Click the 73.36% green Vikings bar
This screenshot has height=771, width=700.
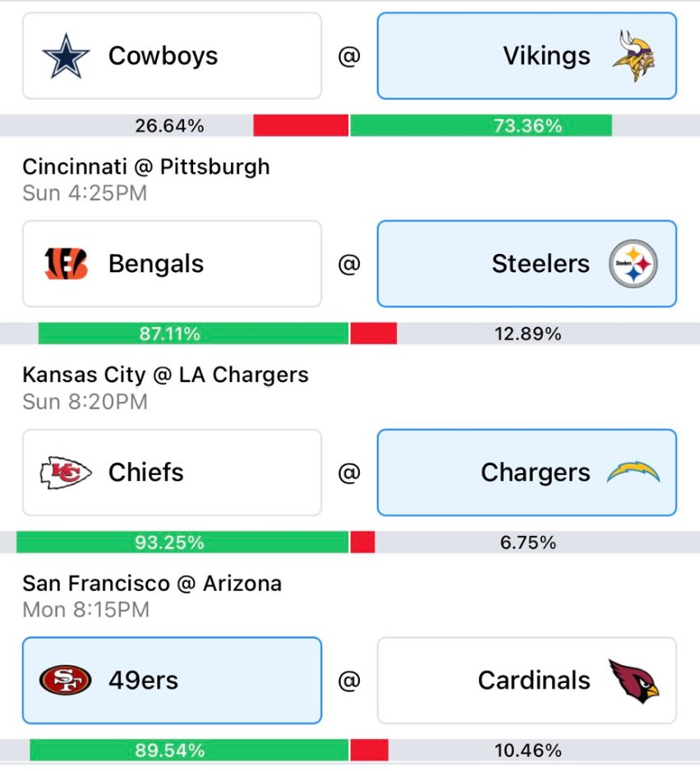(481, 126)
